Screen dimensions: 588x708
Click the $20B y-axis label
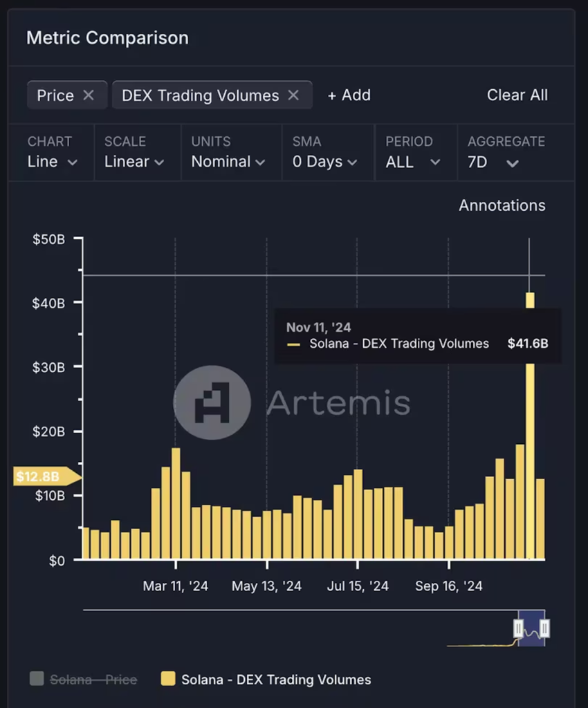[x=49, y=431]
